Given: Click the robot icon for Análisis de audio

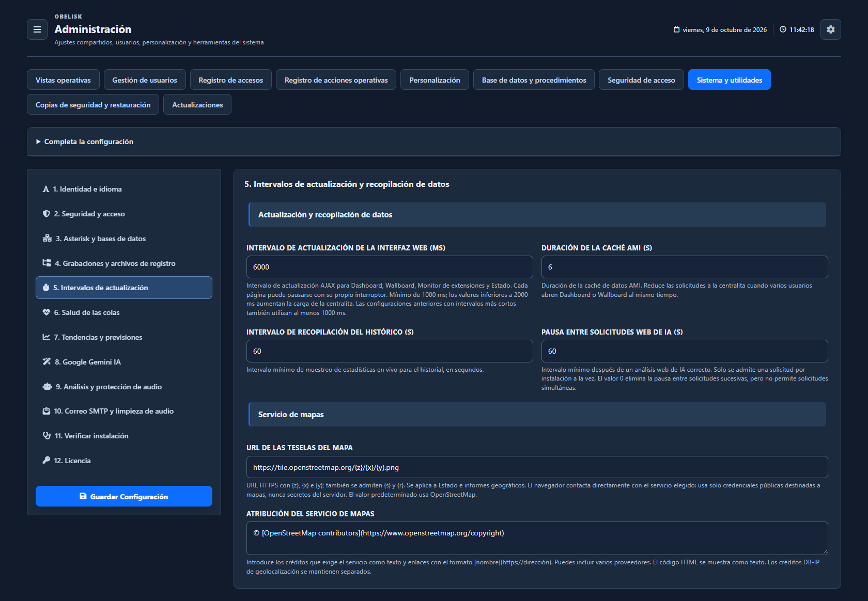Looking at the screenshot, I should (47, 387).
